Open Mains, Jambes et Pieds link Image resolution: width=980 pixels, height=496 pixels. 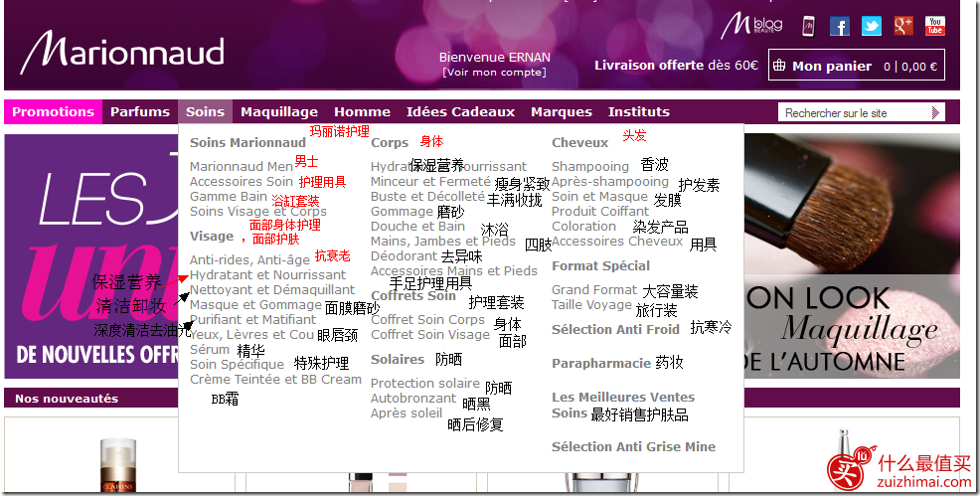(x=443, y=242)
